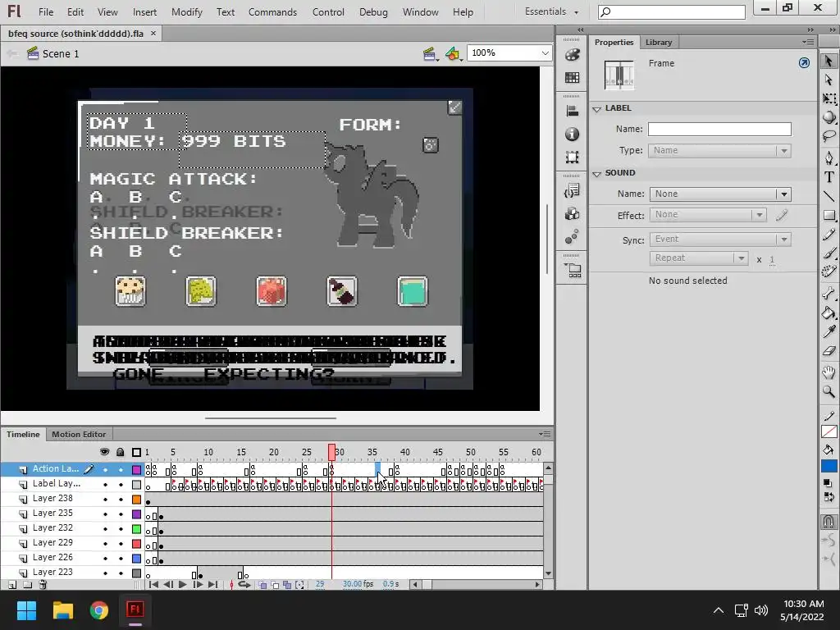Toggle lock on all layers padlock icon
Screen dimensions: 840x630
(121, 452)
